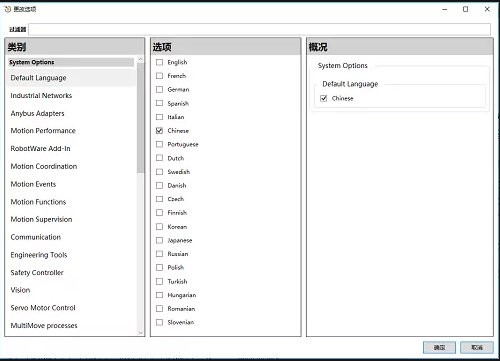
Task: Click the scroll down arrow in category list
Action: [x=140, y=333]
